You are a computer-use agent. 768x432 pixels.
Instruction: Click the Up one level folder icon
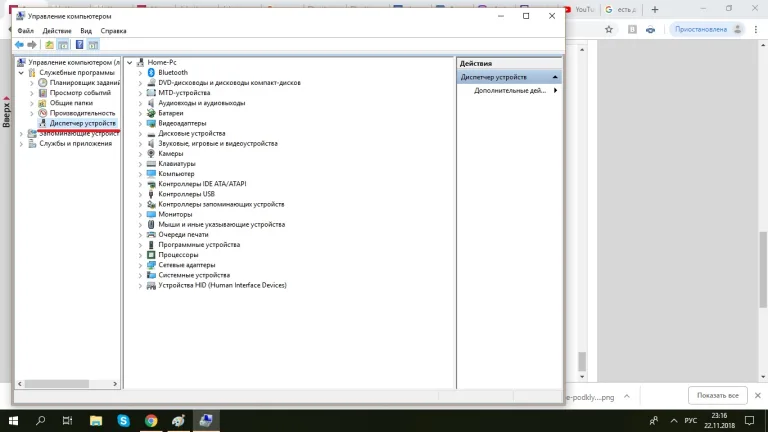pyautogui.click(x=49, y=45)
